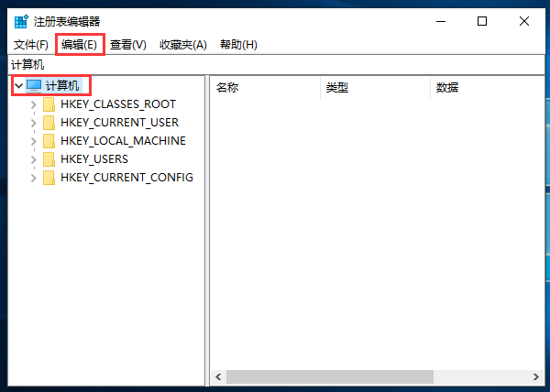This screenshot has width=550, height=392.
Task: Click the HKEY_CURRENT_CONFIG folder icon
Action: pos(49,178)
